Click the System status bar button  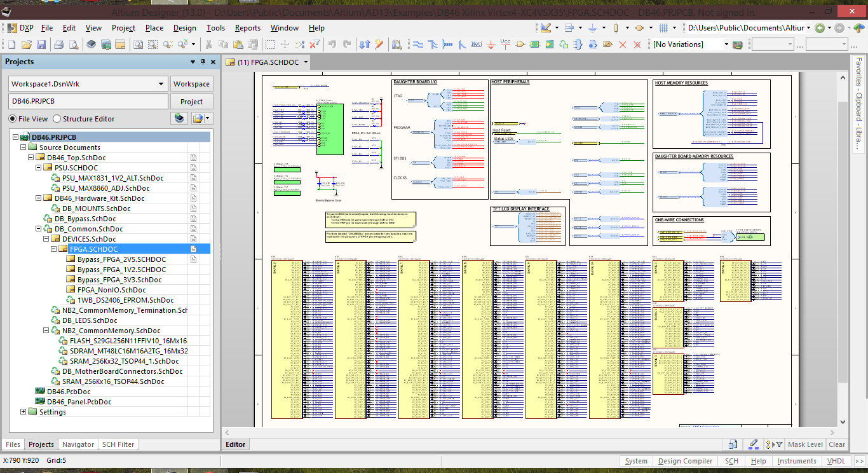[x=636, y=461]
